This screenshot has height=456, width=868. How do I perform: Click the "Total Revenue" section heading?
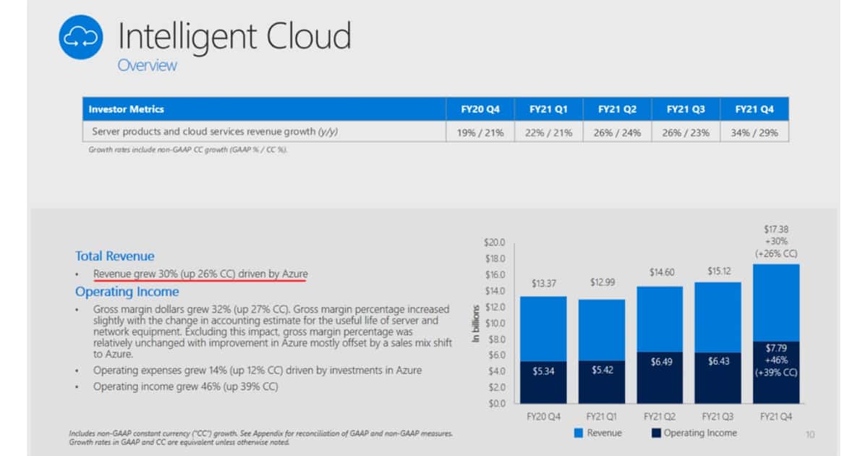(x=114, y=256)
